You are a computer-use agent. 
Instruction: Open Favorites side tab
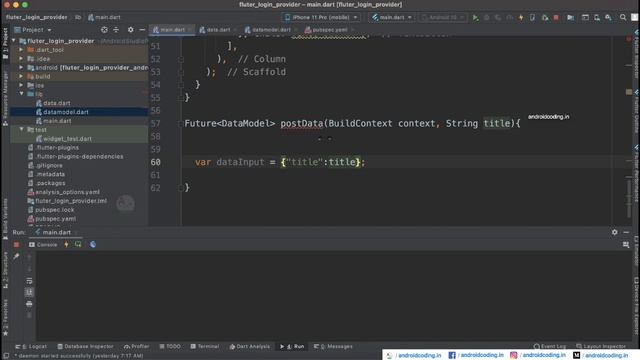pyautogui.click(x=5, y=318)
